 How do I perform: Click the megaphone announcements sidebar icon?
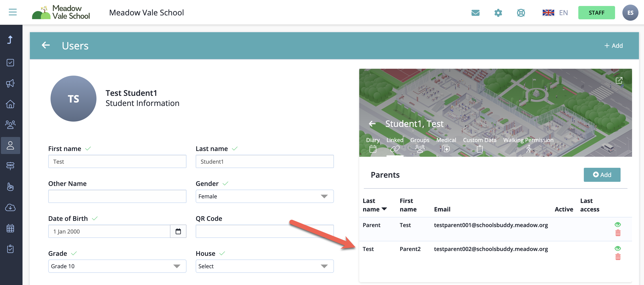(x=10, y=83)
